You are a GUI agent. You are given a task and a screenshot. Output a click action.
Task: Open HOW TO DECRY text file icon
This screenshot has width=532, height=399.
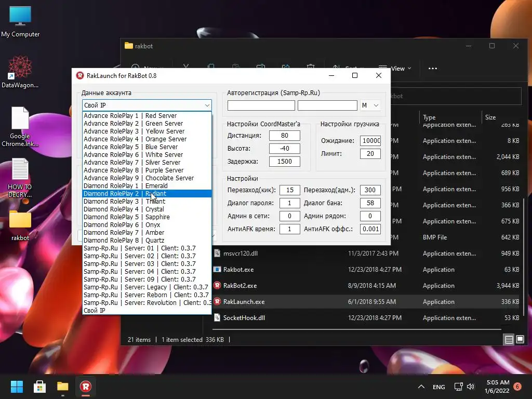click(20, 178)
